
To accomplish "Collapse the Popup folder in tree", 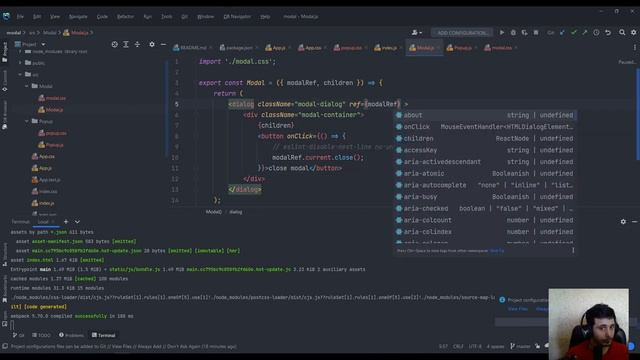I will tap(27, 121).
